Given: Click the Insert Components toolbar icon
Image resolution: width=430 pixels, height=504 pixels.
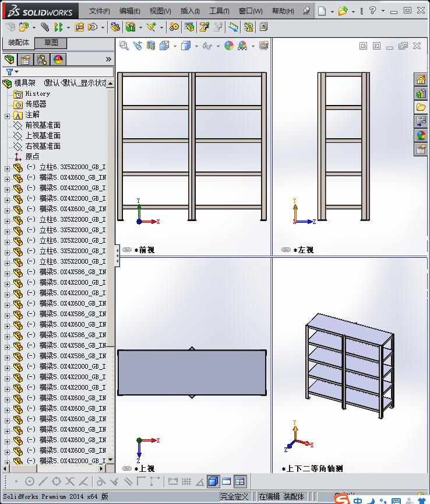Looking at the screenshot, I should (23, 27).
